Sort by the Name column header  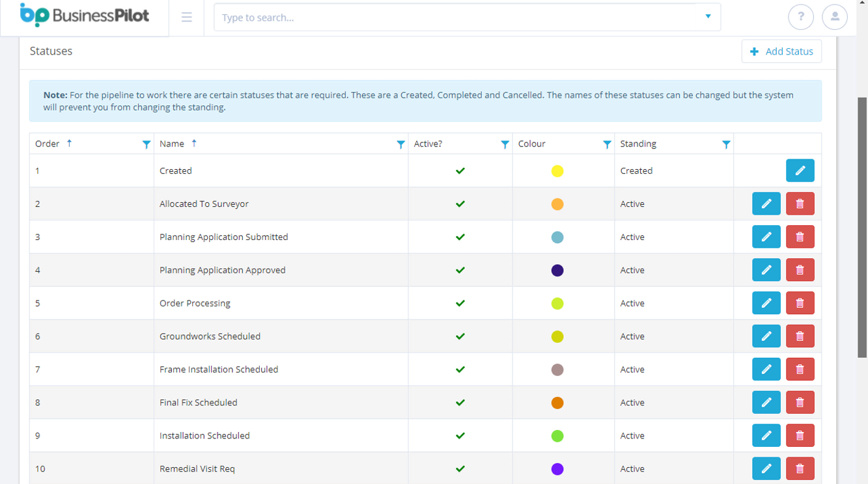172,144
